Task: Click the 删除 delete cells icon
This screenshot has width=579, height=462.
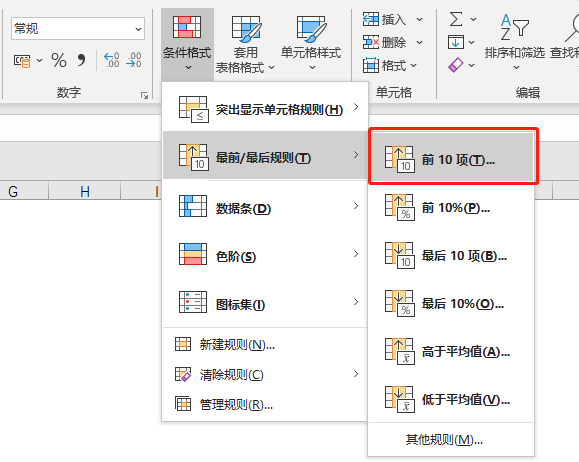Action: pos(370,42)
